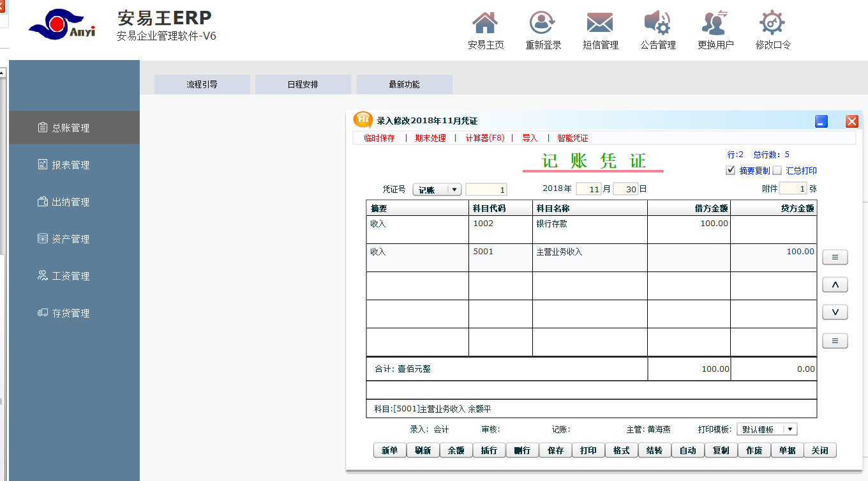Click the 格式 button

pos(622,450)
